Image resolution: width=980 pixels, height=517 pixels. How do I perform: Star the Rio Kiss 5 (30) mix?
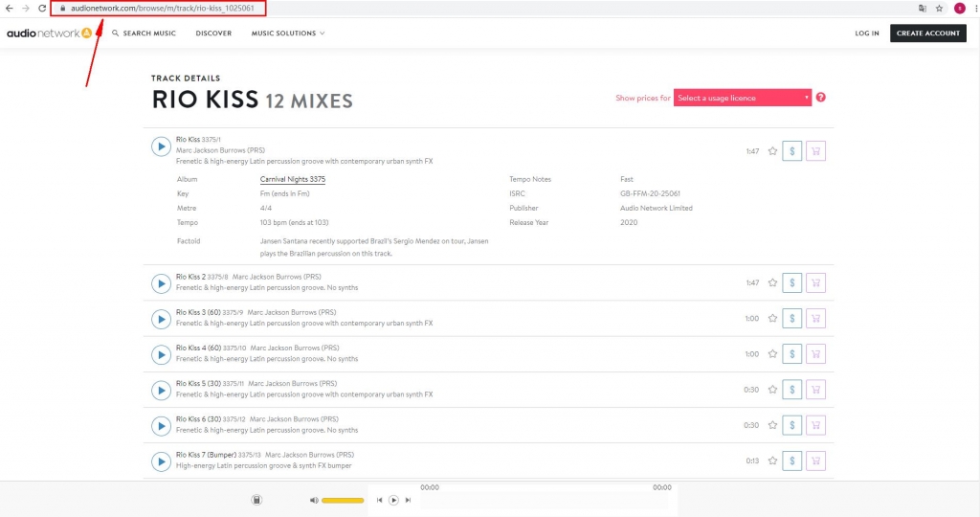(x=772, y=390)
